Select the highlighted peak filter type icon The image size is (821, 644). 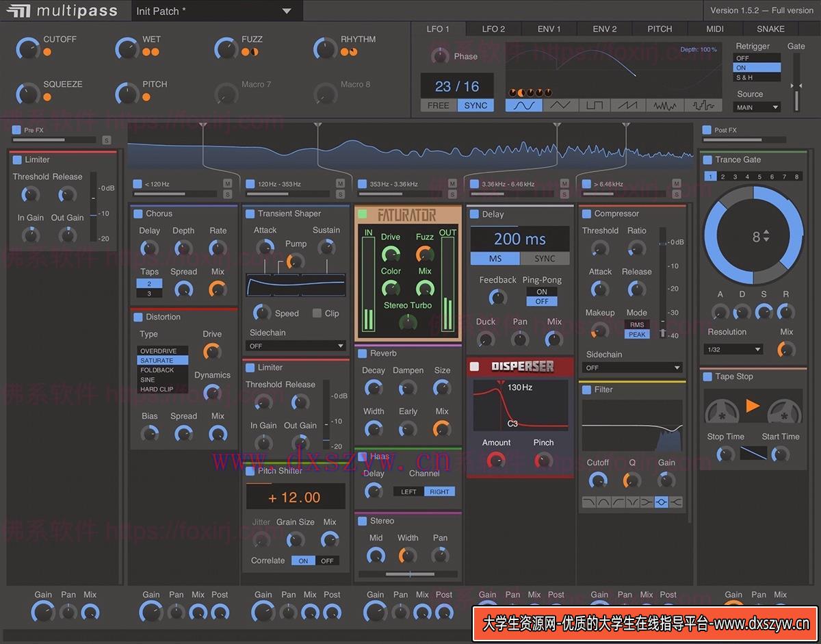click(x=661, y=502)
